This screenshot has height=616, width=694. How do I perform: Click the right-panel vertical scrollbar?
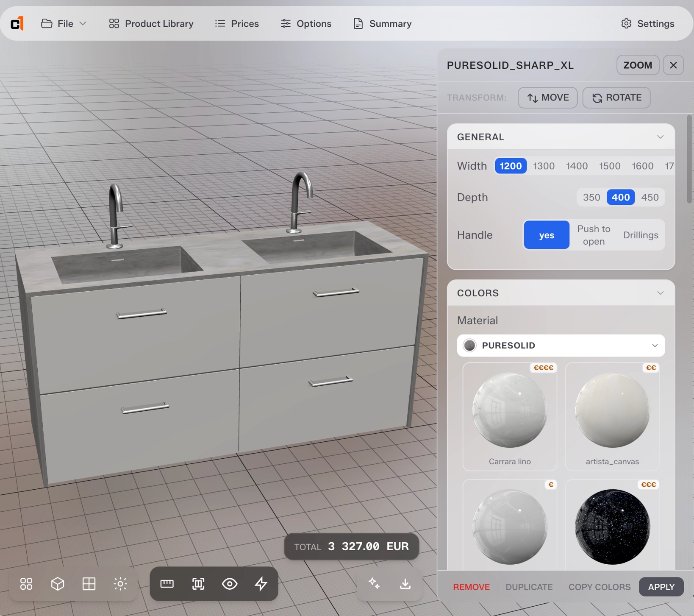click(x=689, y=159)
